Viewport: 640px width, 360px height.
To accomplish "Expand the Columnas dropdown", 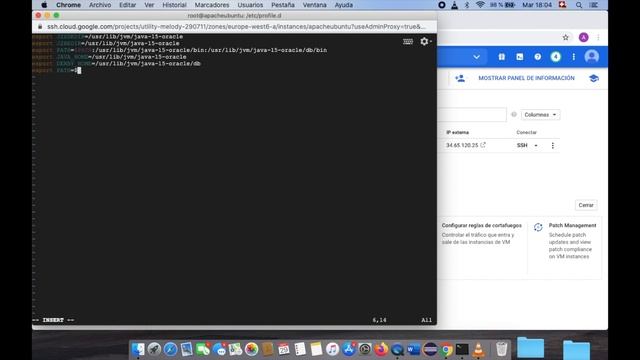I will (x=540, y=115).
